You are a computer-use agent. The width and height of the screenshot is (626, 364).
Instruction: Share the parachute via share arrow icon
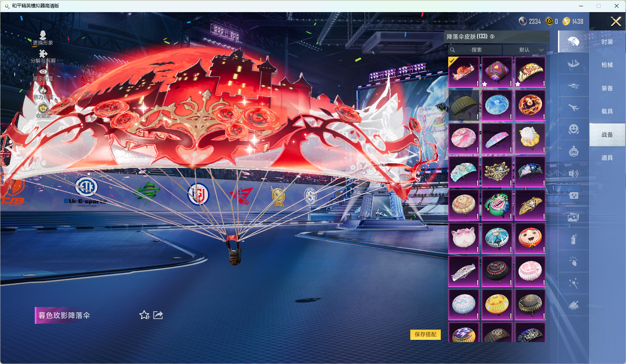[x=158, y=315]
